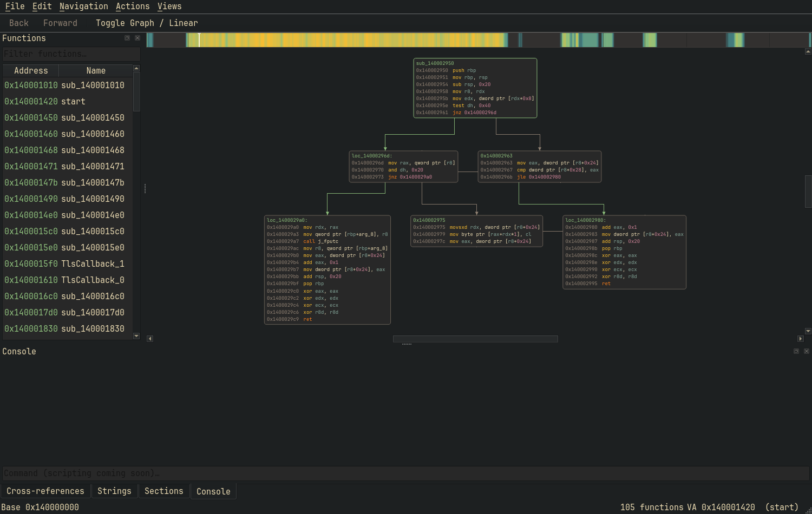Screen dimensions: 812x514
Task: Open the Navigation menu
Action: pyautogui.click(x=84, y=6)
